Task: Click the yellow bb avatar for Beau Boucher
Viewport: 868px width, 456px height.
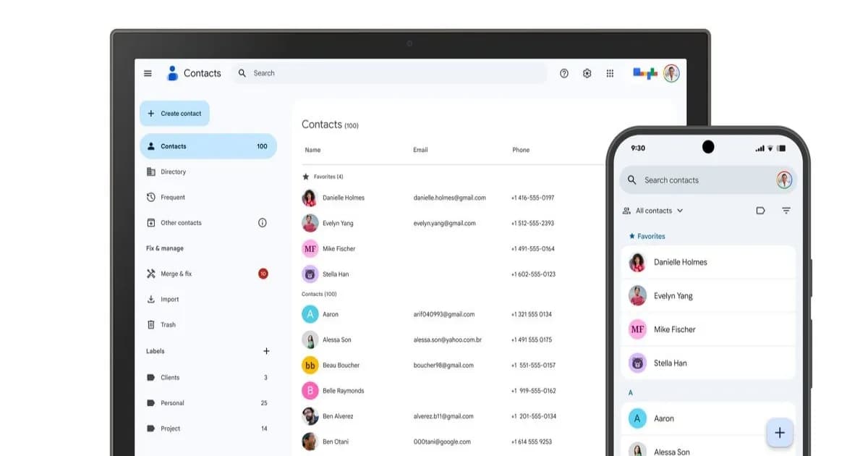Action: pyautogui.click(x=310, y=365)
